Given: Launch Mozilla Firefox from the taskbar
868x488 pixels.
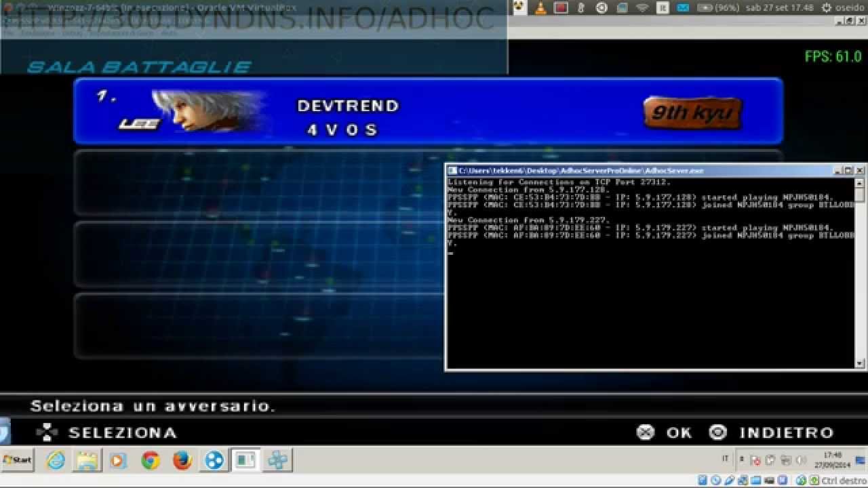Looking at the screenshot, I should 182,460.
